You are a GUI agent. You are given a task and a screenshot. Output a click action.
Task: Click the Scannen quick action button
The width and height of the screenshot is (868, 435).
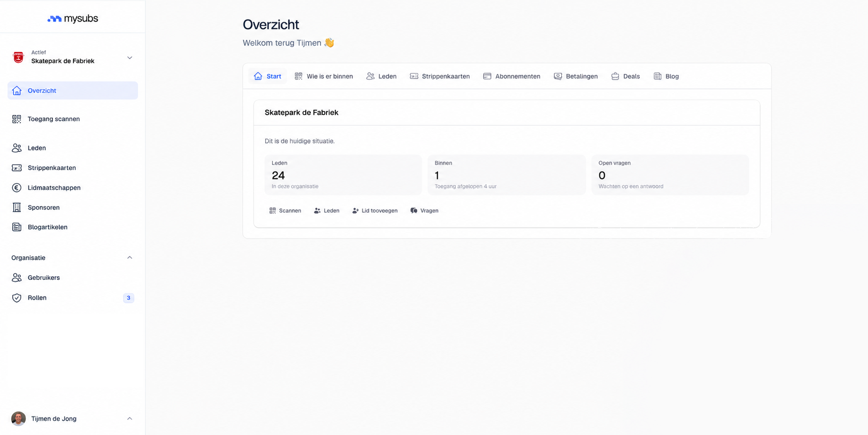pos(285,211)
